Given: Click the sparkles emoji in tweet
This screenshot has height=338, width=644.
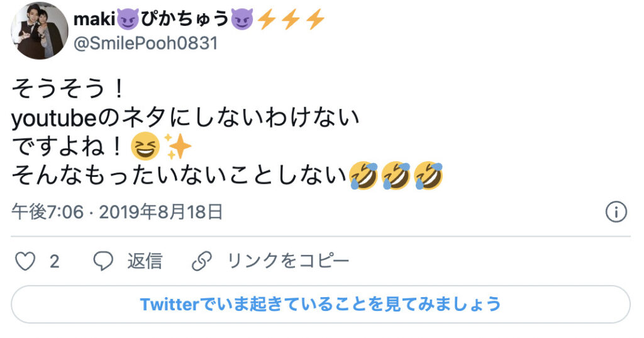Looking at the screenshot, I should point(177,147).
